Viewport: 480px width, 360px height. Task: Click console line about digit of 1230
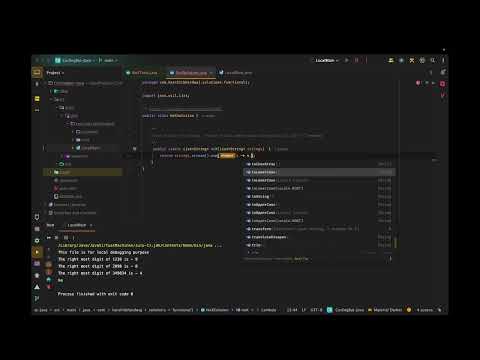(x=98, y=259)
